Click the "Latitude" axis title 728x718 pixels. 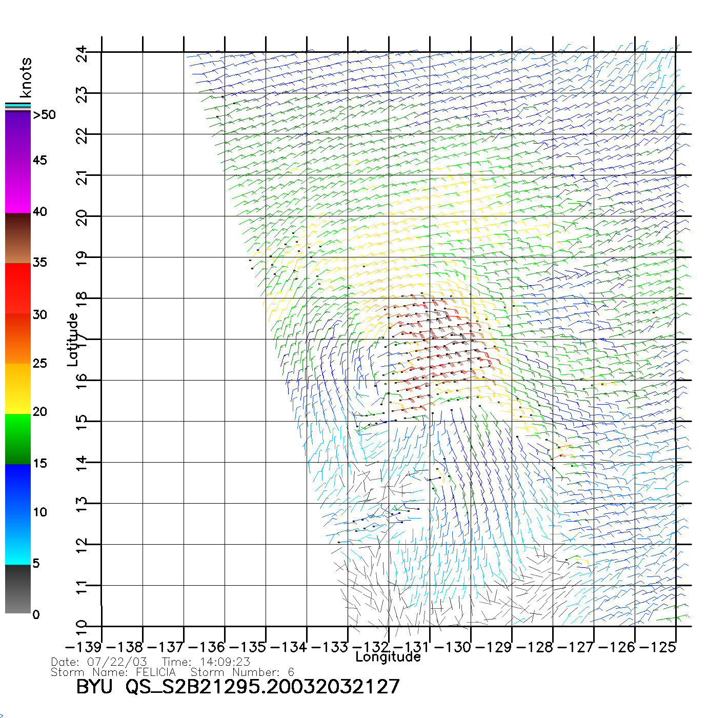point(72,340)
